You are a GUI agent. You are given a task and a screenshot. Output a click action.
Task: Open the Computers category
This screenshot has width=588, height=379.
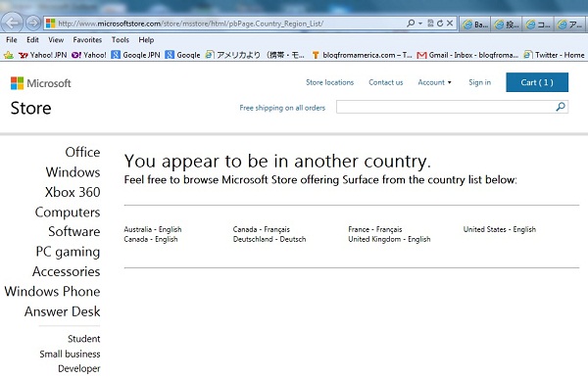tap(68, 213)
